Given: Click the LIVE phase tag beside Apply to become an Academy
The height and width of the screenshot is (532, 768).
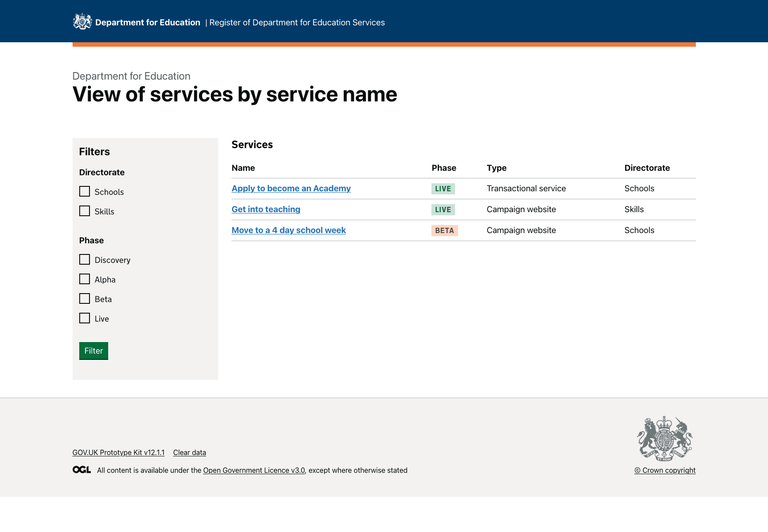Looking at the screenshot, I should point(443,189).
